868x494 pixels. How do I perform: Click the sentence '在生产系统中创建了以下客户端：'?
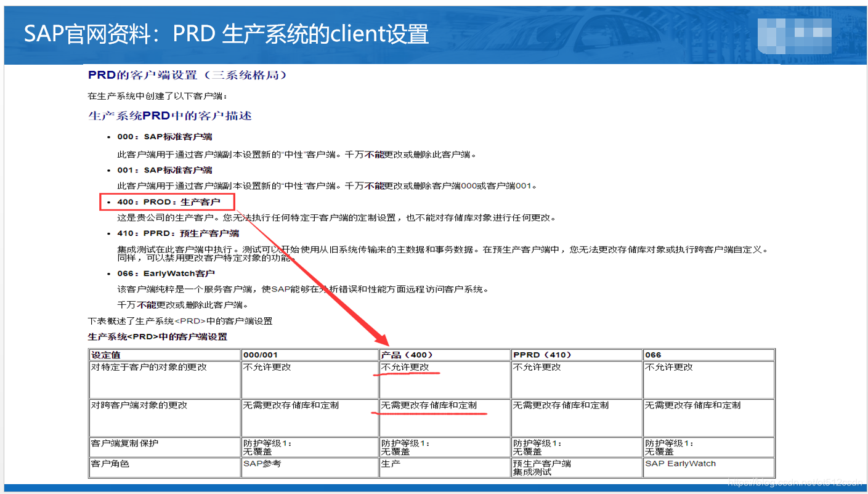point(158,96)
